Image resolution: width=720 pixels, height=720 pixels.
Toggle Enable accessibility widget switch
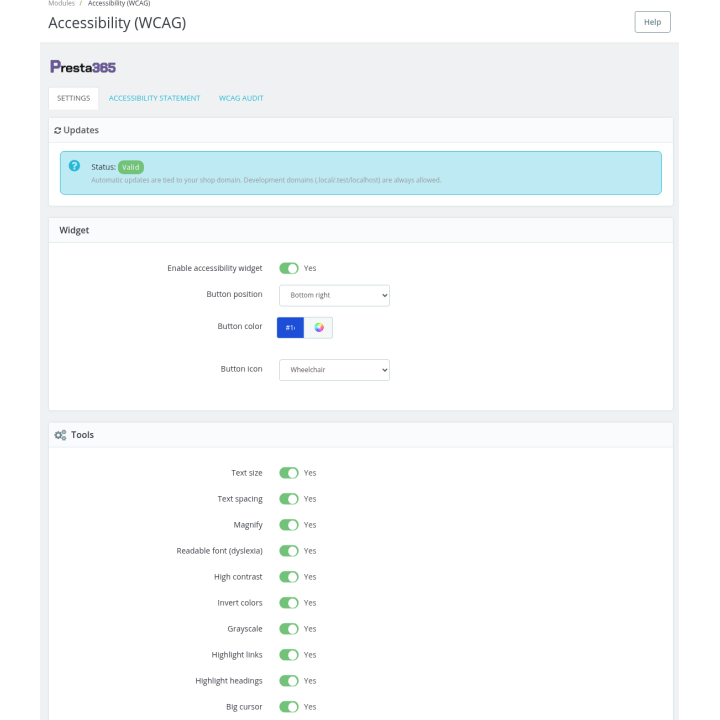289,268
